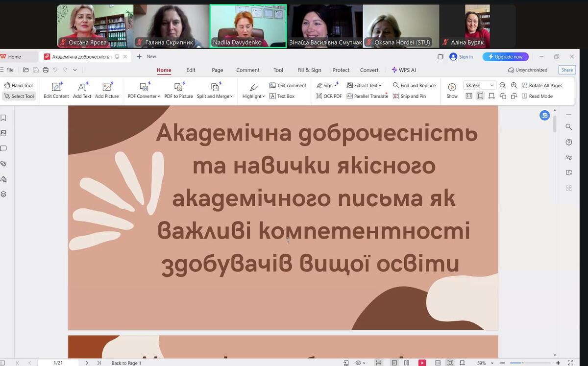The height and width of the screenshot is (366, 588).
Task: Open the 58.59% zoom level dropdown
Action: (x=492, y=85)
